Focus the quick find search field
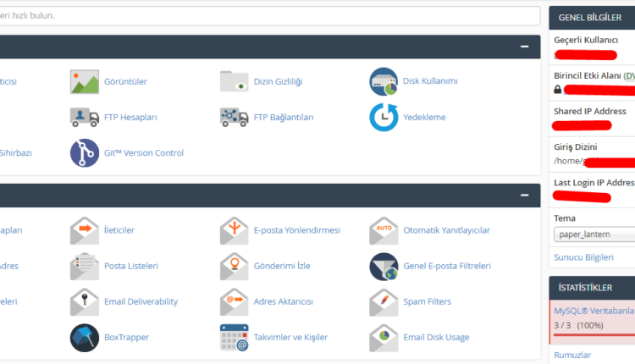The width and height of the screenshot is (635, 364). point(270,16)
